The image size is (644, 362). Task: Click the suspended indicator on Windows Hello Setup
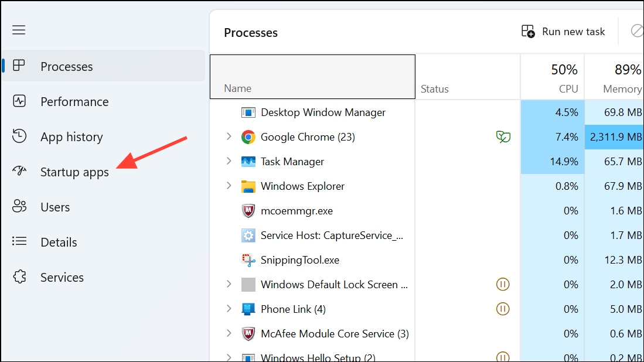click(503, 356)
